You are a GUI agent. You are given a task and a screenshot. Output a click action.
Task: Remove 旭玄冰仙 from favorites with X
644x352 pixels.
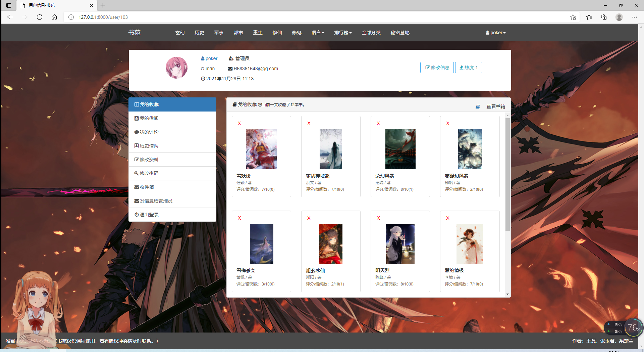pyautogui.click(x=309, y=218)
